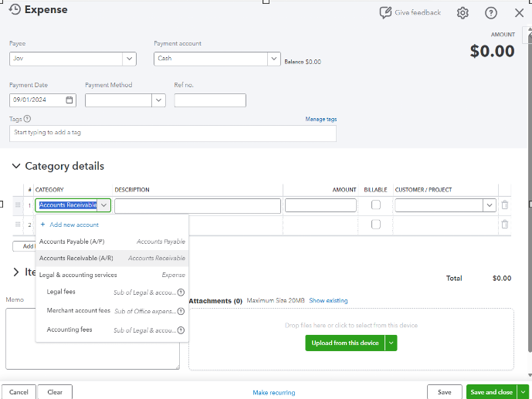Viewport: 532px width, 399px height.
Task: Click the Save button
Action: [x=445, y=392]
